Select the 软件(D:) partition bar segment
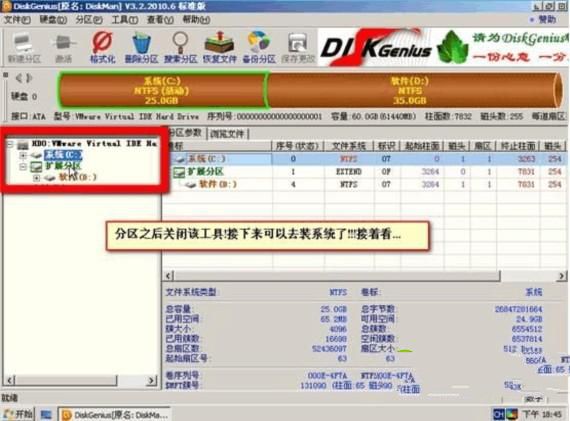The width and height of the screenshot is (570, 421). tap(412, 90)
